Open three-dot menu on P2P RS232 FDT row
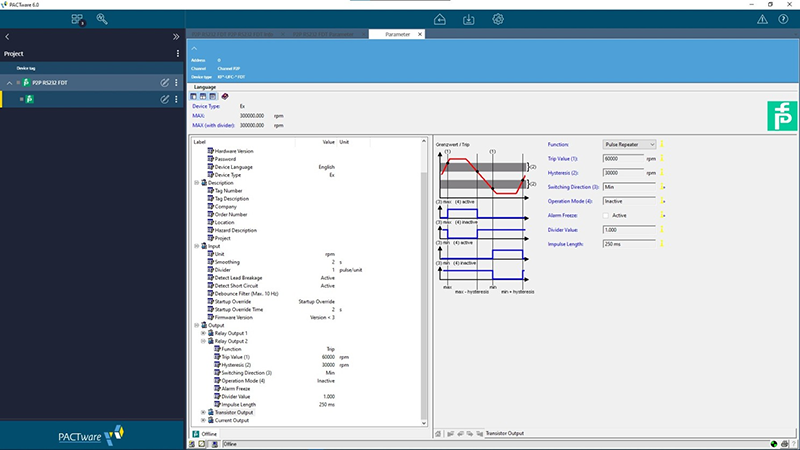Viewport: 800px width, 450px height. click(x=177, y=83)
